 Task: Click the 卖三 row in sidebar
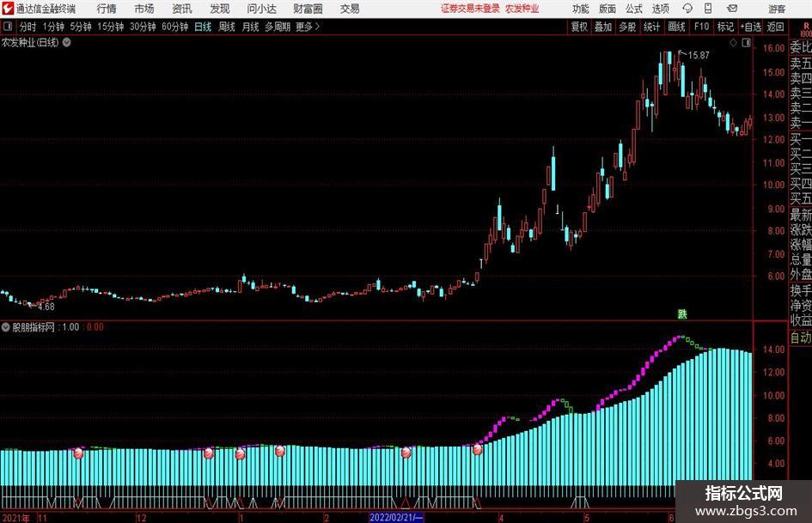(x=800, y=94)
